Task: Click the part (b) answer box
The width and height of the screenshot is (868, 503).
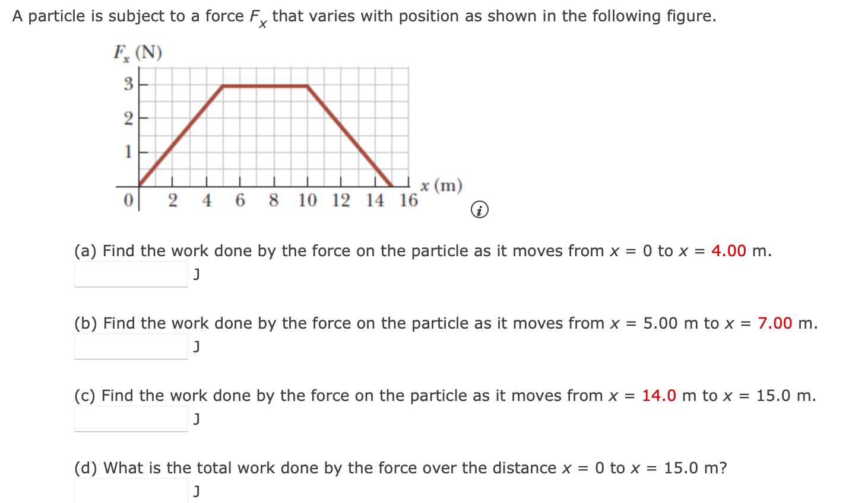Action: point(131,346)
